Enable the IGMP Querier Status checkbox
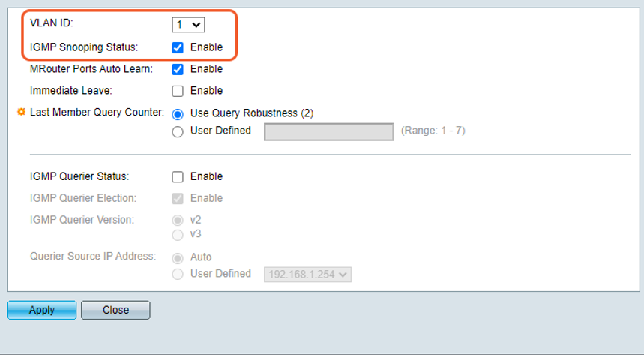The height and width of the screenshot is (355, 644). (178, 177)
